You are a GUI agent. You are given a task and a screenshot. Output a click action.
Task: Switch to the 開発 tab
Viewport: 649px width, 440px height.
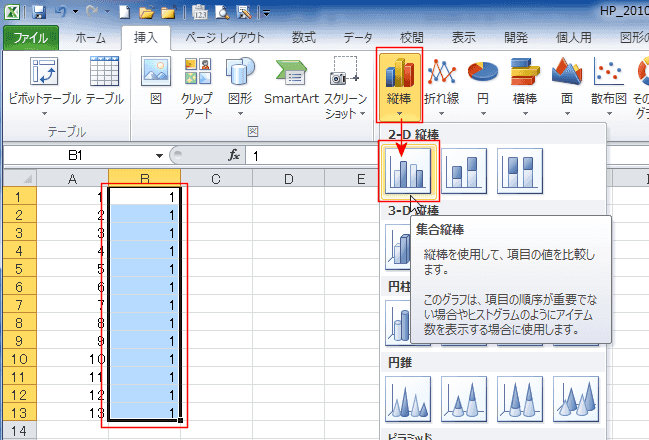tap(516, 38)
